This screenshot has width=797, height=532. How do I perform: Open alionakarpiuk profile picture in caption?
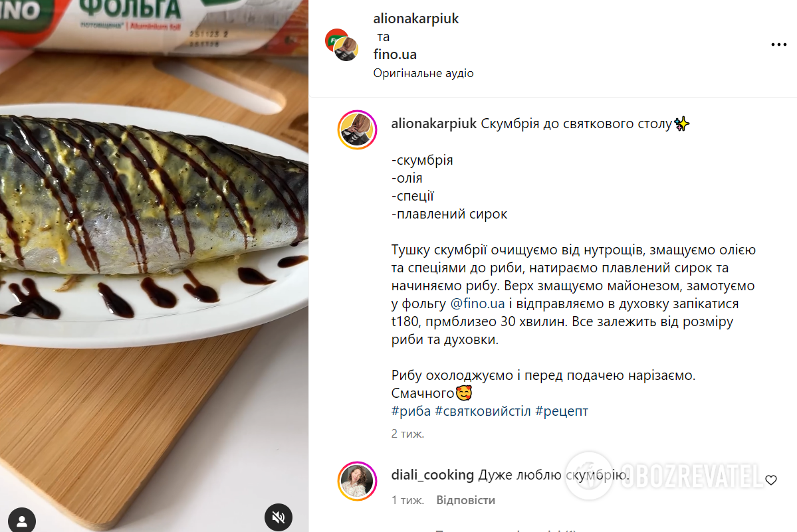(x=358, y=130)
